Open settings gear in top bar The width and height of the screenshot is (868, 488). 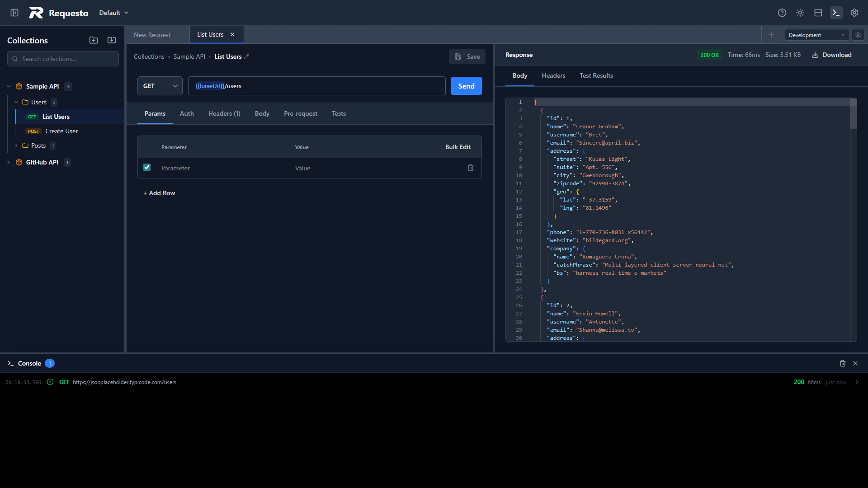854,13
